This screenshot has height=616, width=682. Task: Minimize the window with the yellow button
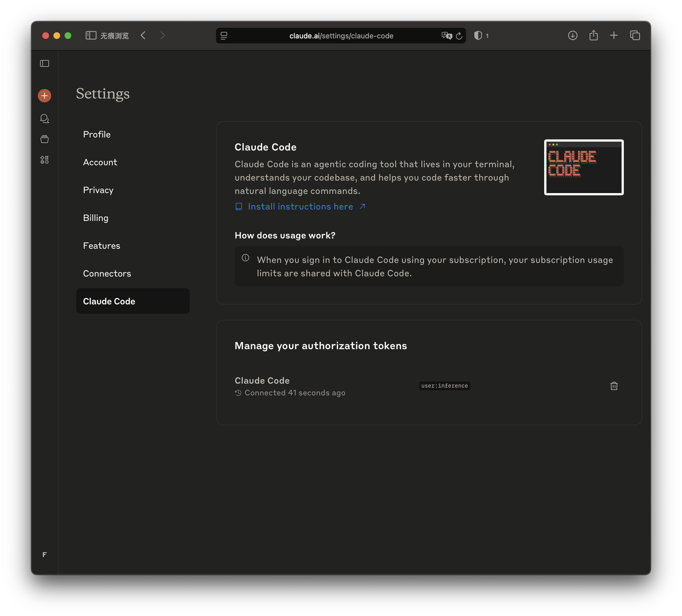[57, 36]
